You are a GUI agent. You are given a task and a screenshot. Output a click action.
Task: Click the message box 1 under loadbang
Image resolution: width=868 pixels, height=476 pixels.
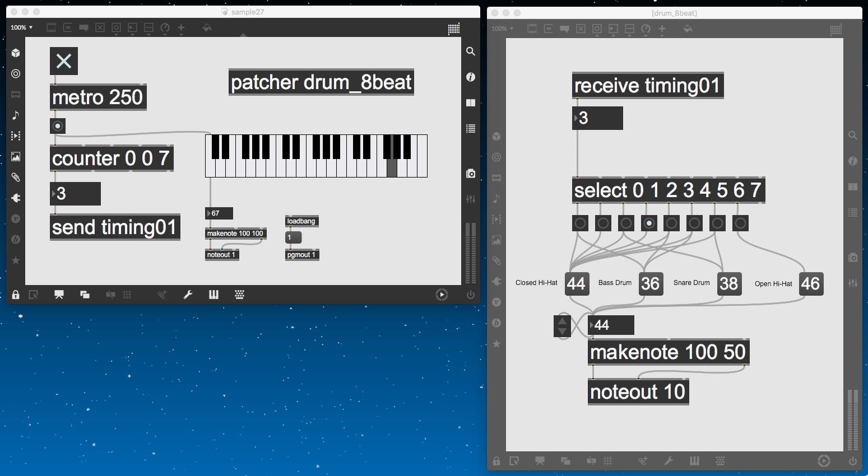(294, 237)
